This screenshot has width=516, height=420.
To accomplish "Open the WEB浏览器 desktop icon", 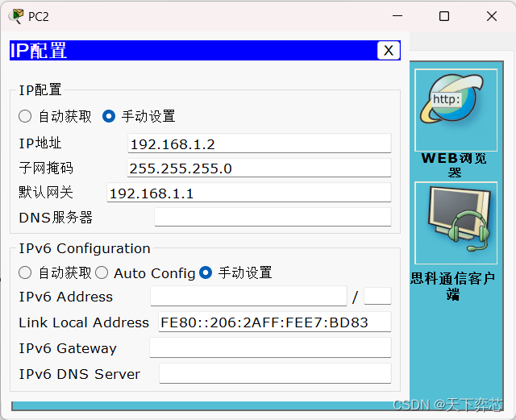I will coord(456,110).
